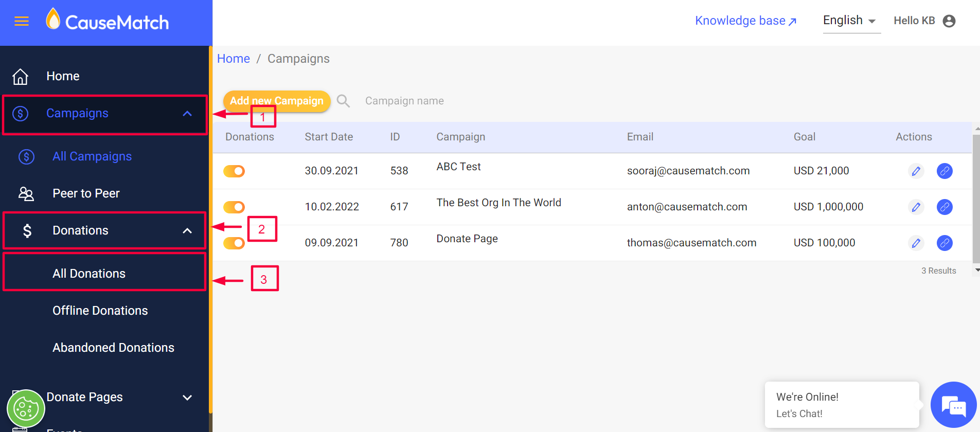Viewport: 980px width, 432px height.
Task: Click the Hello KB greeting
Action: click(914, 21)
